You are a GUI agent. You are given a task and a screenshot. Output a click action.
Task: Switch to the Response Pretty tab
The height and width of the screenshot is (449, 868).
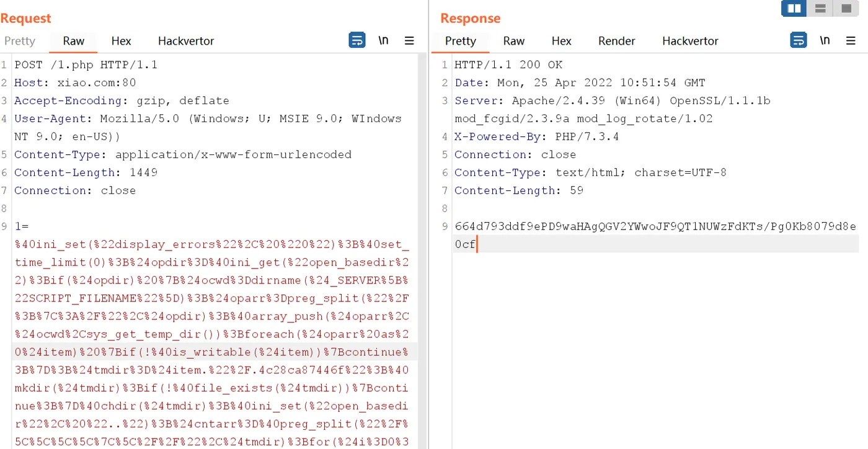461,41
